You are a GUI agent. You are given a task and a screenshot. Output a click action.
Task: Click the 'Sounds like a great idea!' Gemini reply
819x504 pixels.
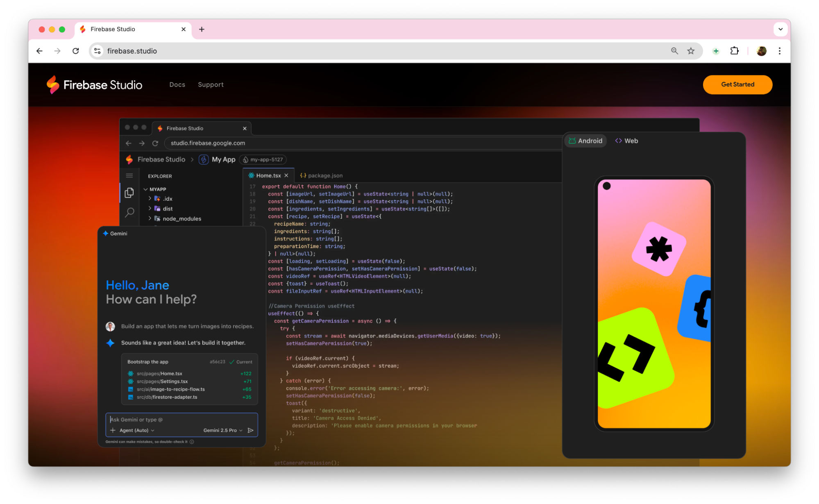point(183,343)
